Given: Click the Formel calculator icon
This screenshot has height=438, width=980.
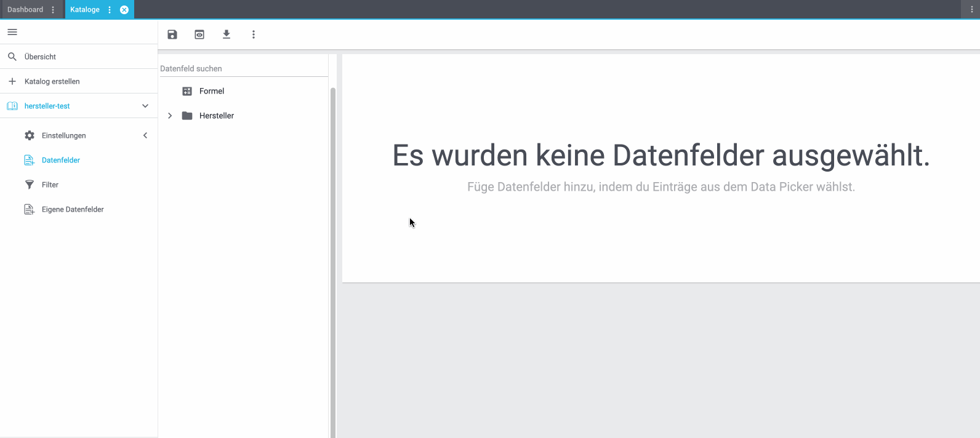Looking at the screenshot, I should tap(187, 91).
